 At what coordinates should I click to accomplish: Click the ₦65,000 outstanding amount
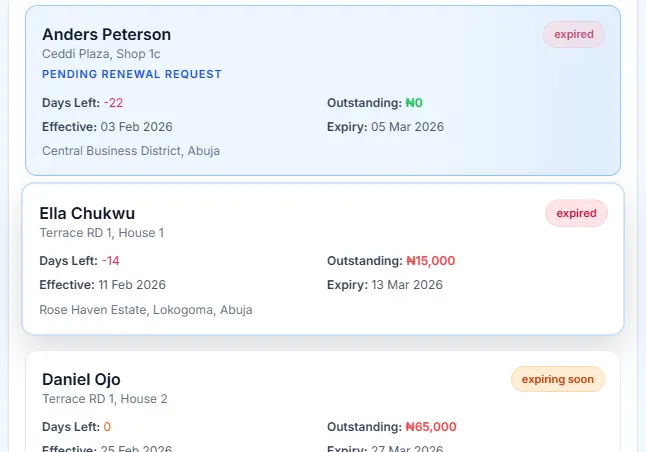point(430,426)
